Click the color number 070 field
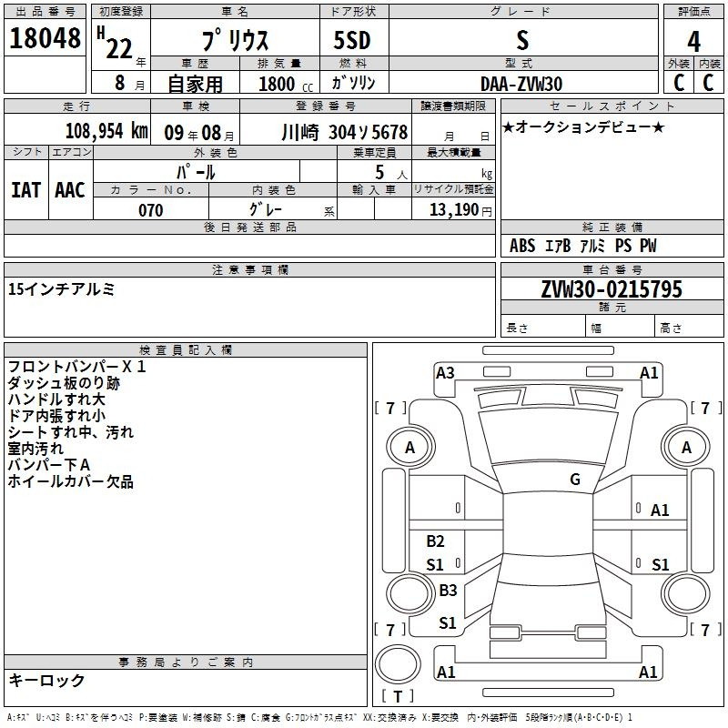The width and height of the screenshot is (728, 728). [150, 210]
